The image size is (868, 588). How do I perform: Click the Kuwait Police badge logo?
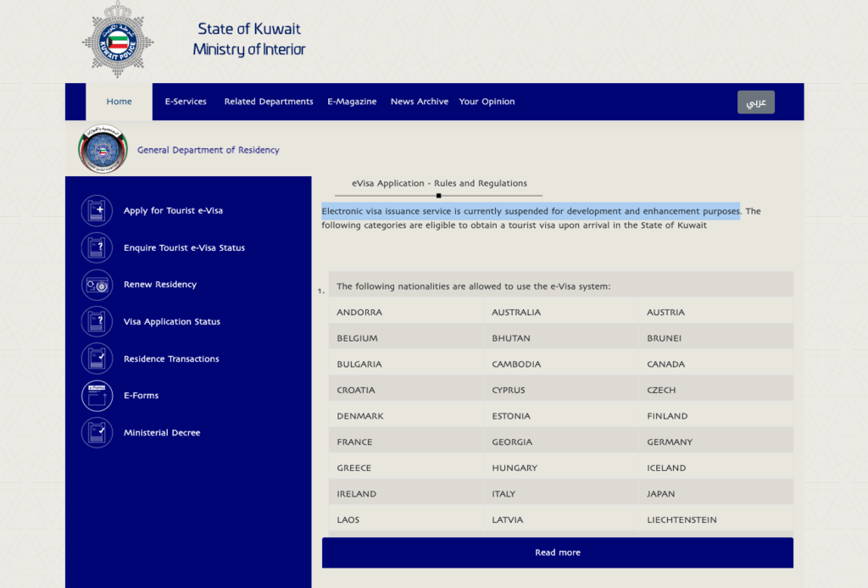pyautogui.click(x=118, y=40)
